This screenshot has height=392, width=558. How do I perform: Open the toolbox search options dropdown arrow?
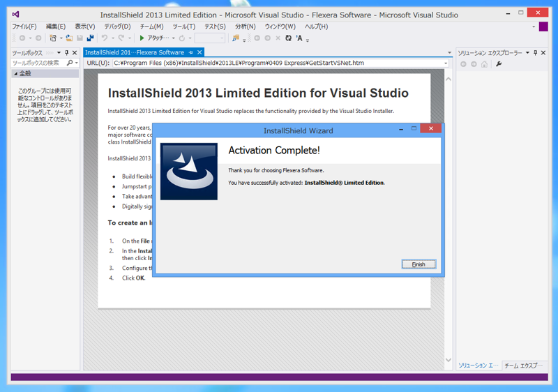coord(77,63)
